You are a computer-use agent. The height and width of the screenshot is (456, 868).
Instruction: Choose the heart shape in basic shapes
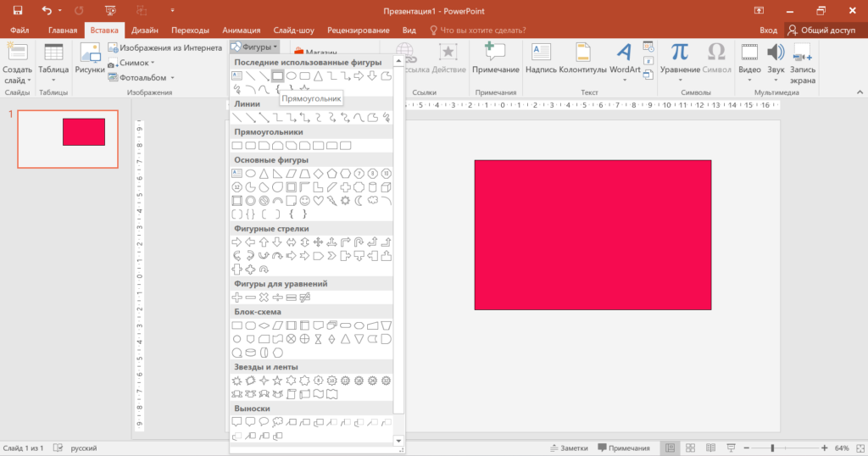coord(318,201)
